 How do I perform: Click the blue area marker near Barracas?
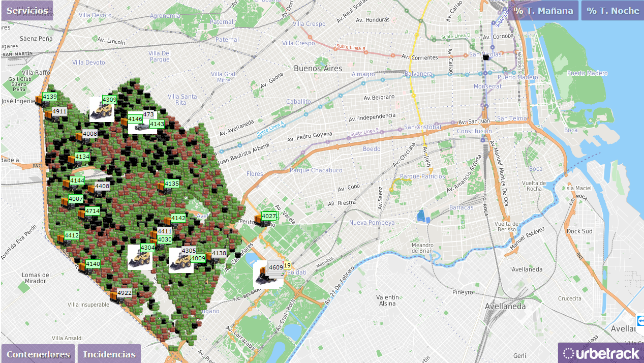pyautogui.click(x=423, y=217)
